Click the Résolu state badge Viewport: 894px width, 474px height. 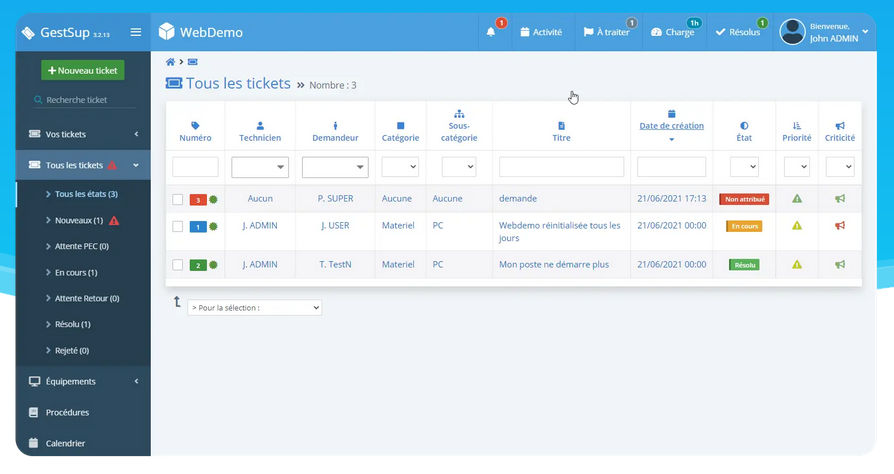[744, 265]
